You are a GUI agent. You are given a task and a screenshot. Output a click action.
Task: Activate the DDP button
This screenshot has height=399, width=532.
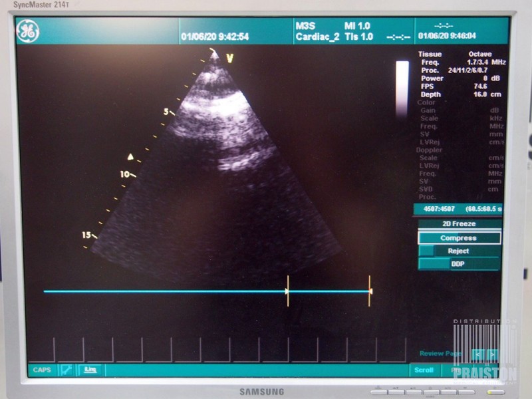pos(458,263)
